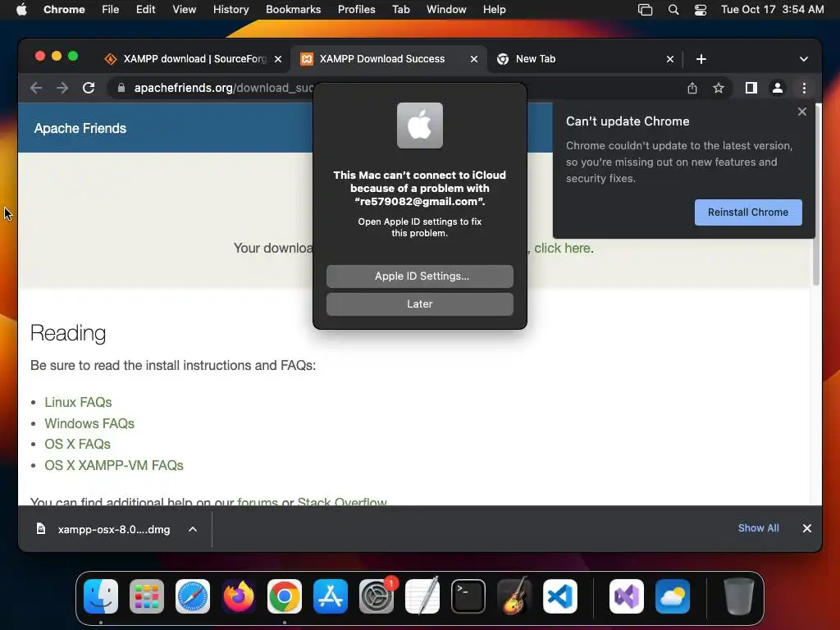Screen dimensions: 840x630
Task: Click Apache Friends header link
Action: 80,129
